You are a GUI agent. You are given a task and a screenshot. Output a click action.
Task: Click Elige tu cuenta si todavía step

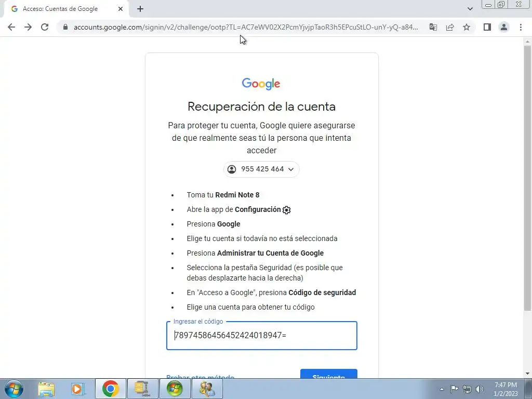pyautogui.click(x=262, y=239)
